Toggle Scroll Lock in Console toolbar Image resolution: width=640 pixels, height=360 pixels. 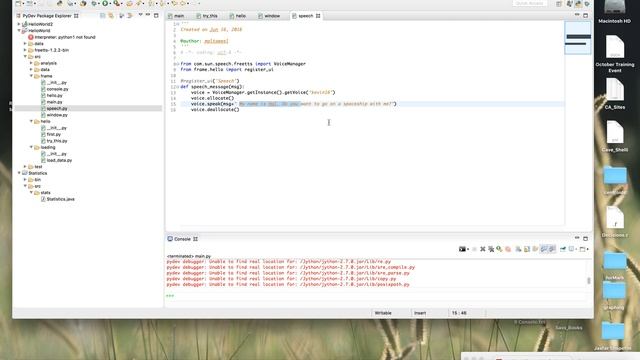pyautogui.click(x=527, y=249)
